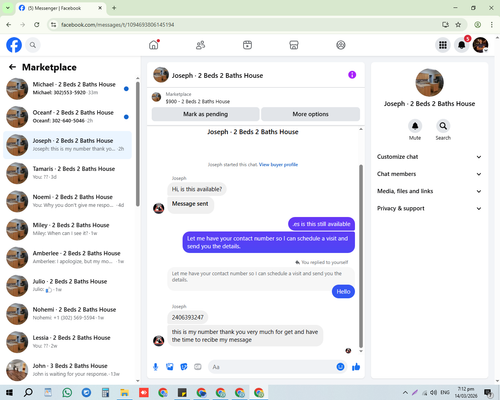Click the Mark as pending button
Screen dimensions: 500x400
click(x=205, y=114)
